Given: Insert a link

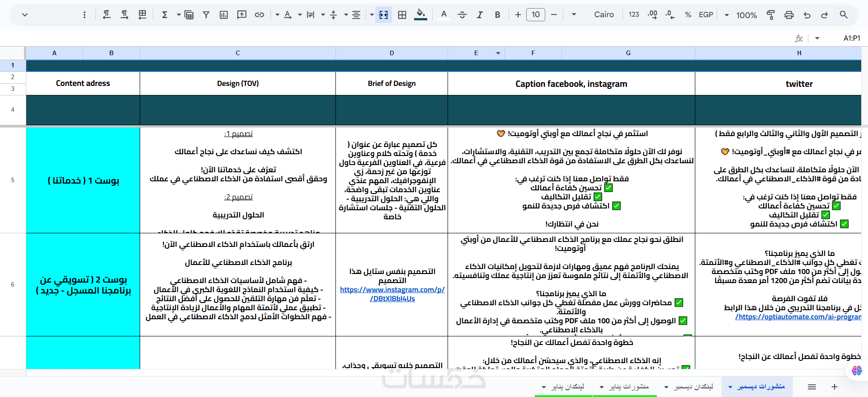Looking at the screenshot, I should coord(259,15).
